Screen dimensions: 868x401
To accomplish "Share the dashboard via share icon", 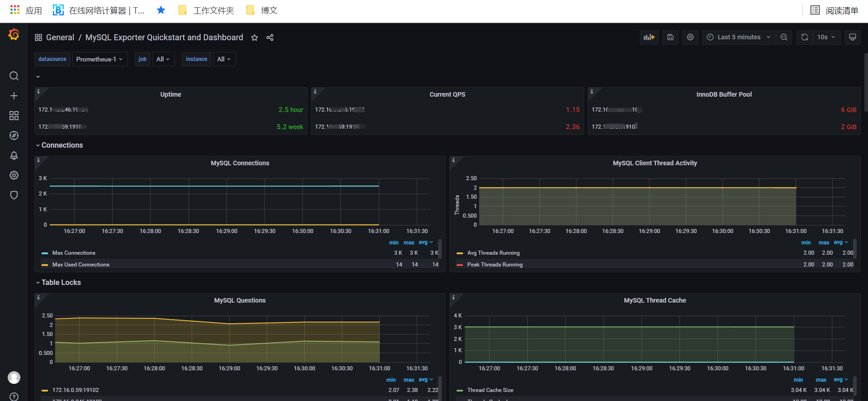I will coord(270,37).
